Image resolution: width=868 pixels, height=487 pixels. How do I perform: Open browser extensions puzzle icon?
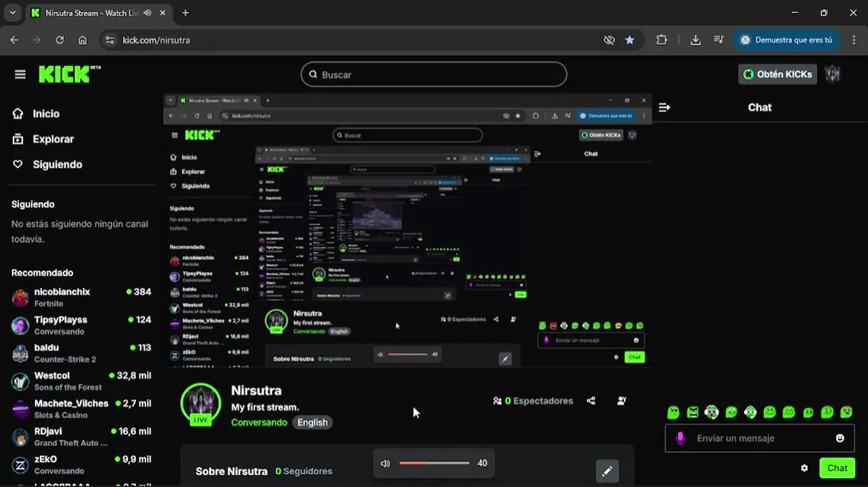pos(662,40)
